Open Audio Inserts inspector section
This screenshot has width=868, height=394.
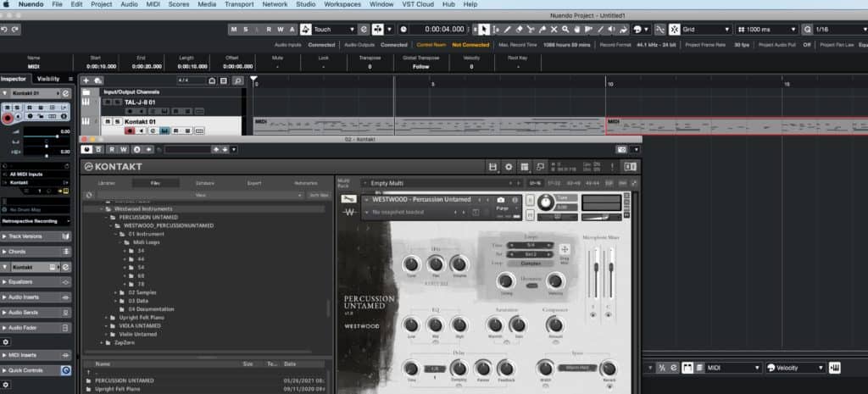36,297
